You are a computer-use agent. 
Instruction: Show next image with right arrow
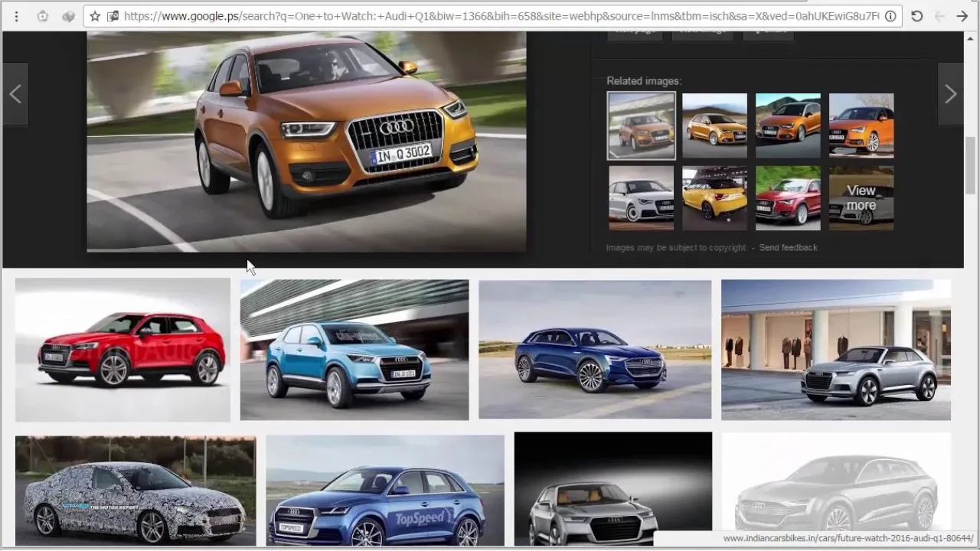tap(951, 94)
